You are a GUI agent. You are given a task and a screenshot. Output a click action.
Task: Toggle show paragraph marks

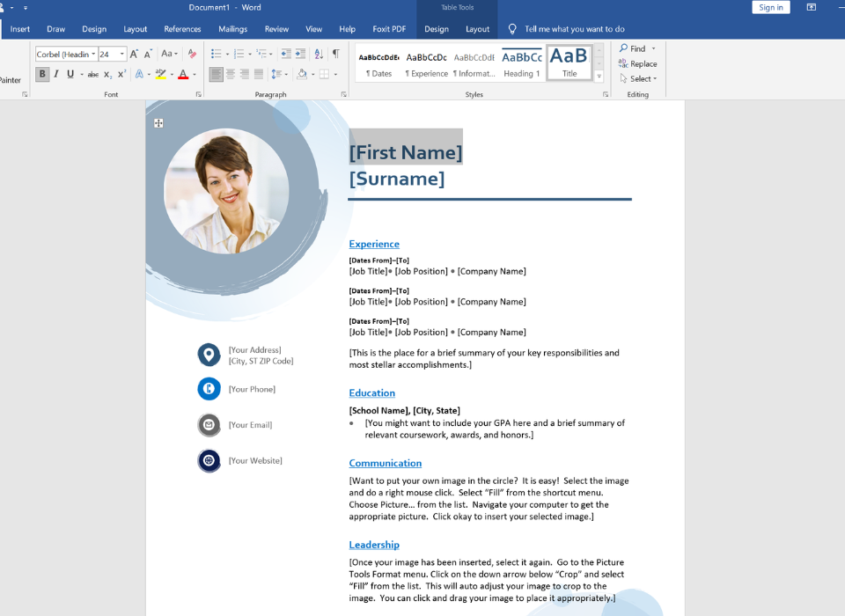(x=335, y=54)
